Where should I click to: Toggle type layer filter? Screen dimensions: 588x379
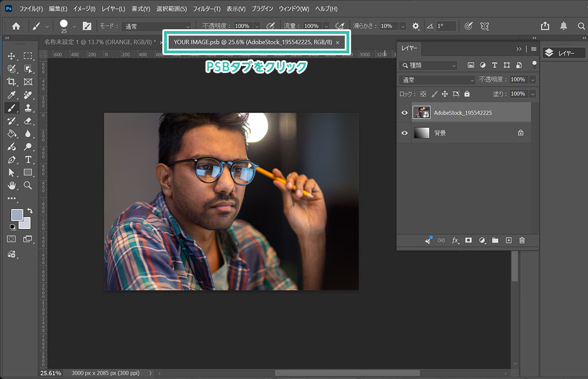[x=494, y=65]
